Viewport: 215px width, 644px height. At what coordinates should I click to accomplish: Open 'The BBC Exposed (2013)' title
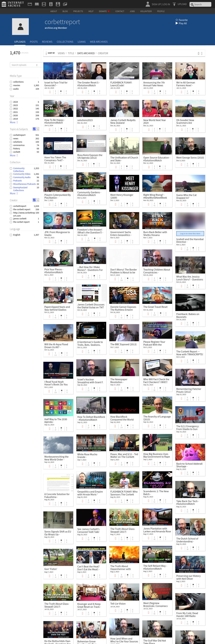click(x=123, y=344)
